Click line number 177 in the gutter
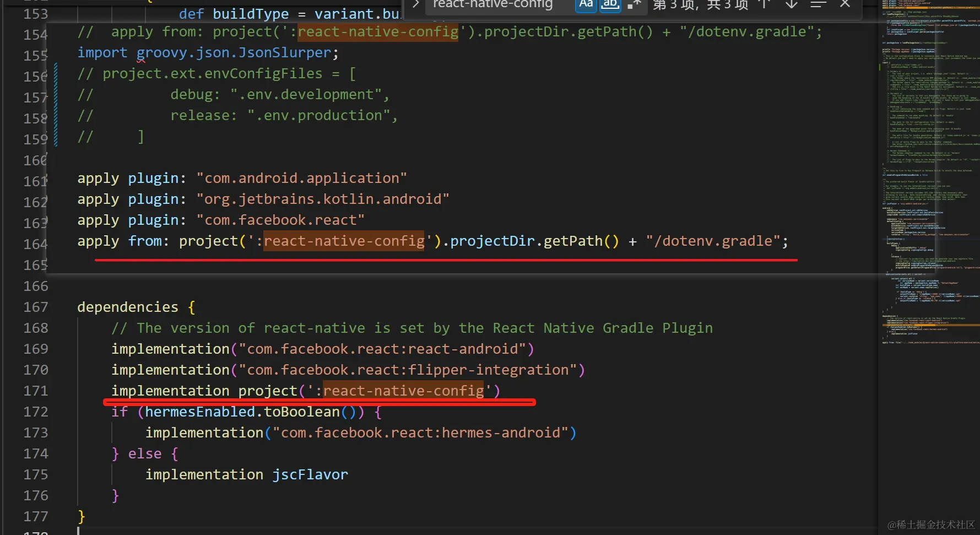 pos(36,516)
